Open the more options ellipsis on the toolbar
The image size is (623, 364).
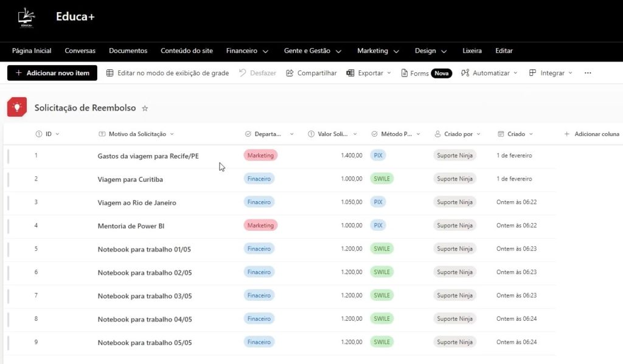588,72
